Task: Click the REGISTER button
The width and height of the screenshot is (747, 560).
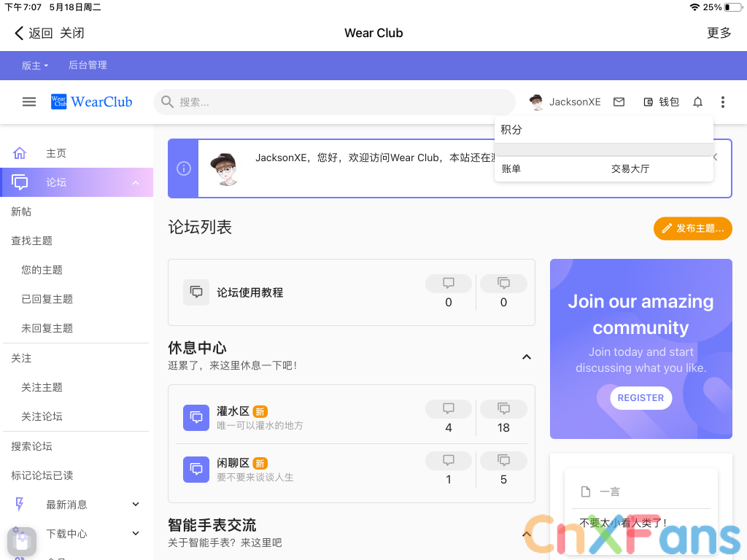Action: pos(640,398)
